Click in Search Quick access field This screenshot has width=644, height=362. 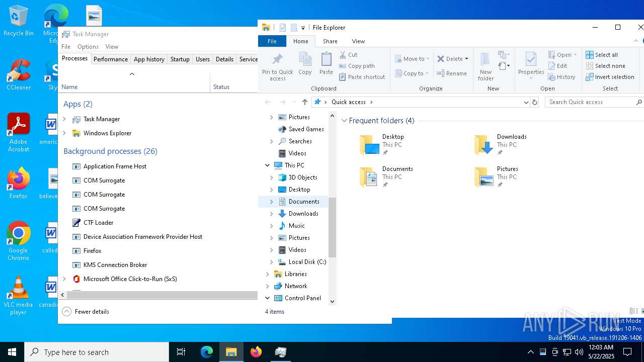click(x=594, y=102)
